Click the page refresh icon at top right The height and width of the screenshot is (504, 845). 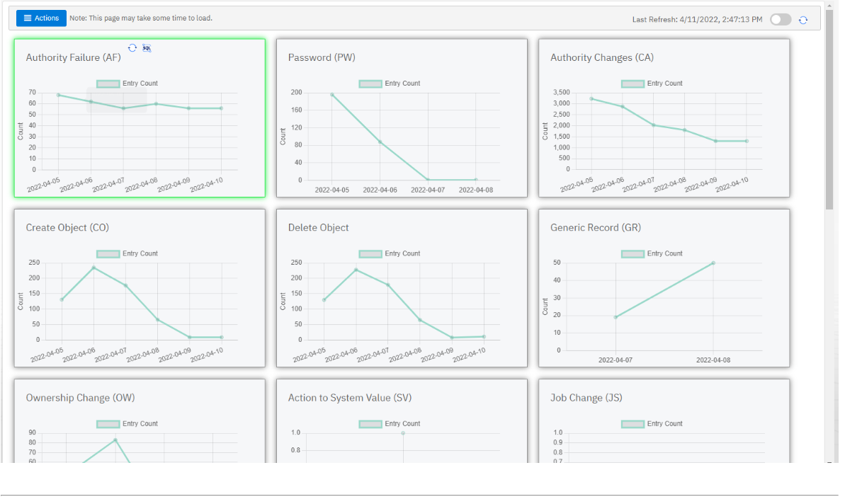pos(803,20)
